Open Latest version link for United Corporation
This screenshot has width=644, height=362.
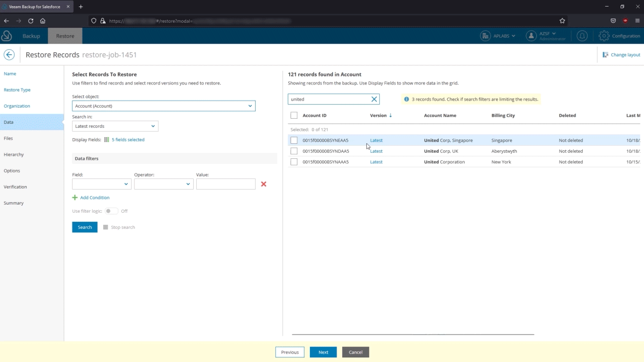click(x=376, y=162)
